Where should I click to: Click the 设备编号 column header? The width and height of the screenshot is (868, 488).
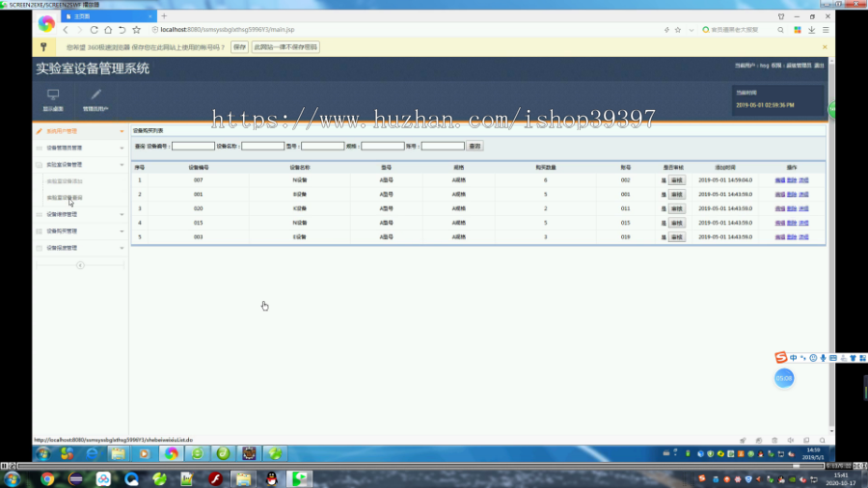coord(198,167)
